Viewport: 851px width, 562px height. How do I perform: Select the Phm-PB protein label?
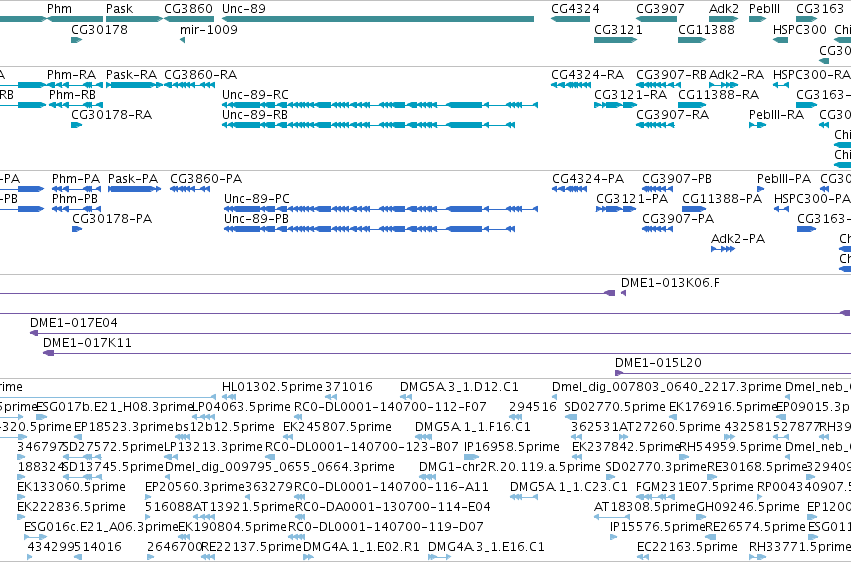pos(75,199)
